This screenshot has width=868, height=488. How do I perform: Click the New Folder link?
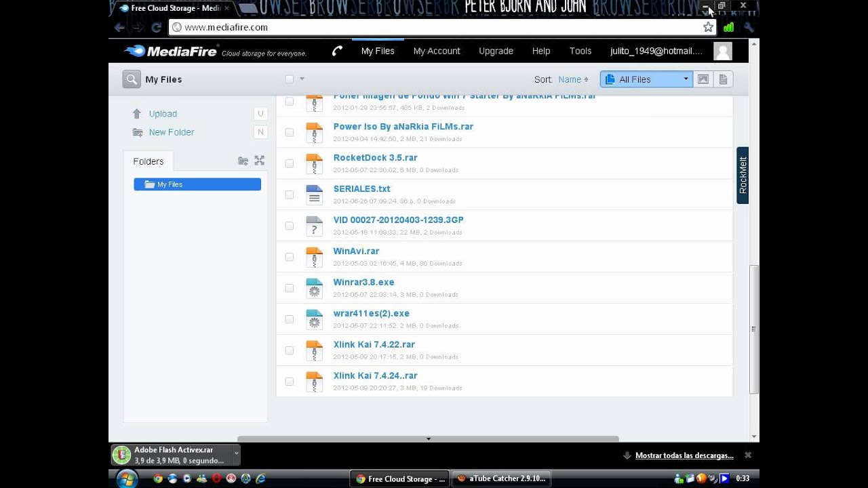[172, 132]
